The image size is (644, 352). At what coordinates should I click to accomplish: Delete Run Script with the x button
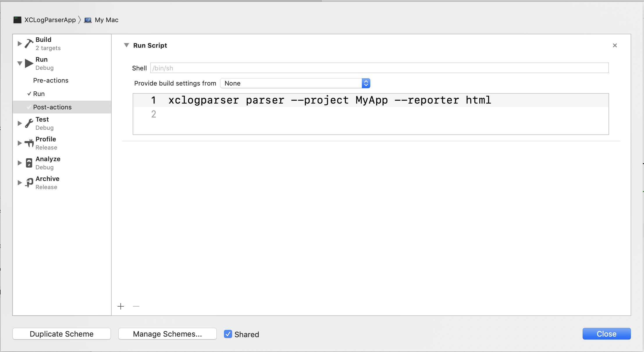click(x=615, y=45)
